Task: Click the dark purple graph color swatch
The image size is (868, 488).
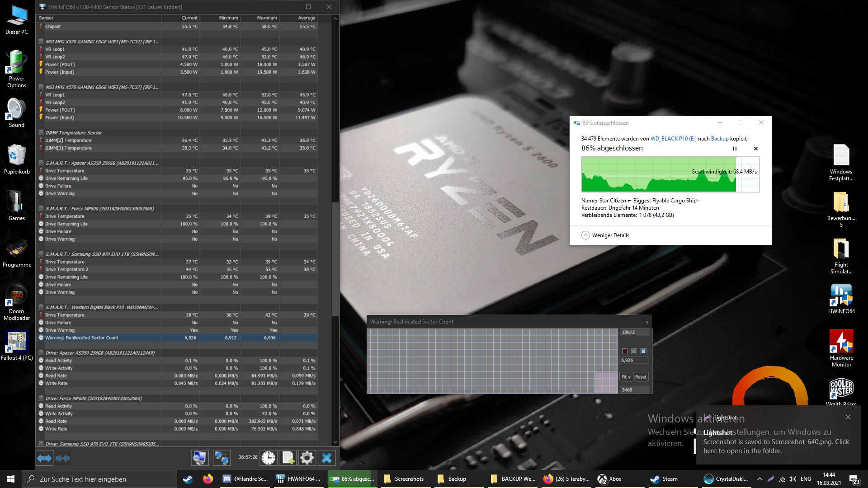Action: coord(625,351)
